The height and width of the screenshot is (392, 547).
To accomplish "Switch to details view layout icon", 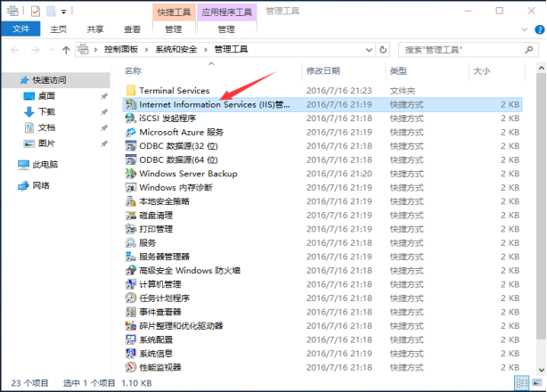I will click(x=522, y=383).
